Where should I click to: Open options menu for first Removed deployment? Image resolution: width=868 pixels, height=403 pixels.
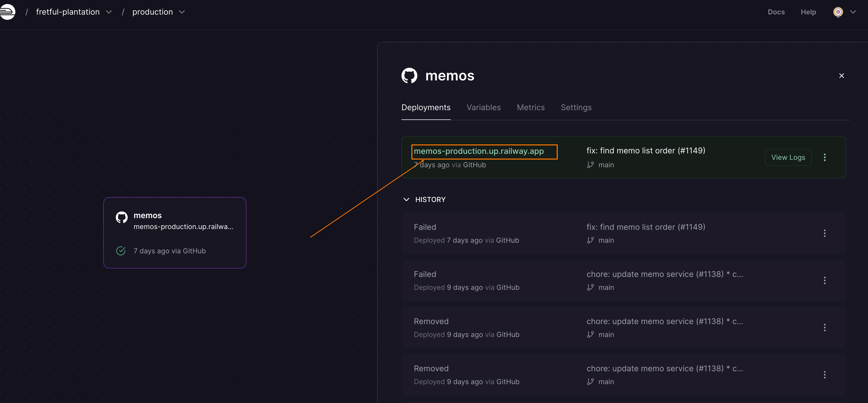coord(825,328)
